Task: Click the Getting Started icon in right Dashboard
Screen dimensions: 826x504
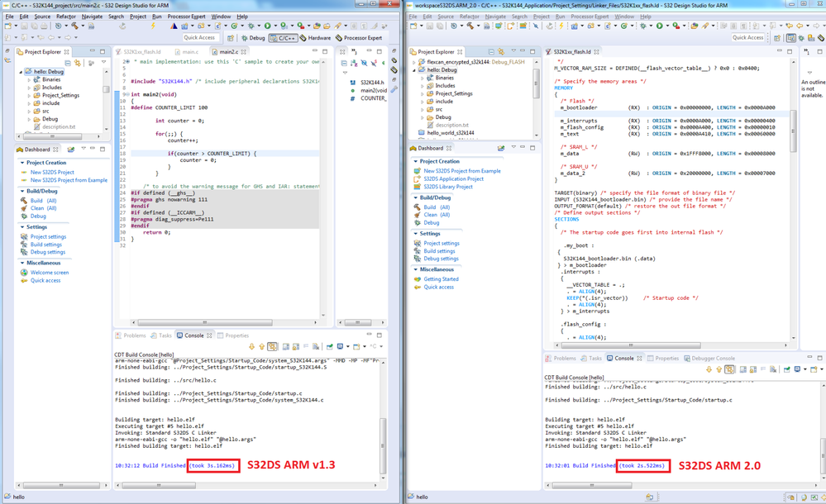Action: tap(418, 279)
